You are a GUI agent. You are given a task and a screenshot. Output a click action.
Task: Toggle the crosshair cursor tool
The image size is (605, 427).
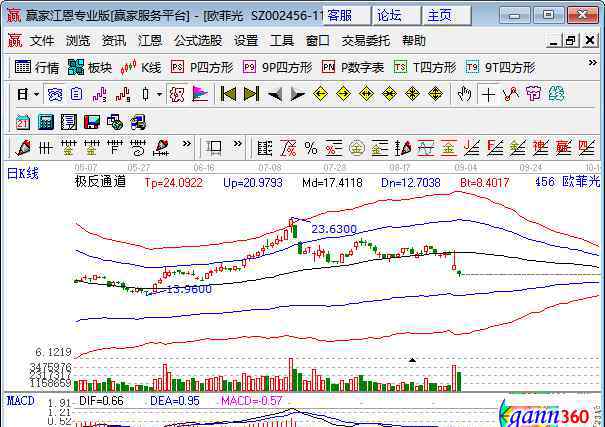(488, 94)
